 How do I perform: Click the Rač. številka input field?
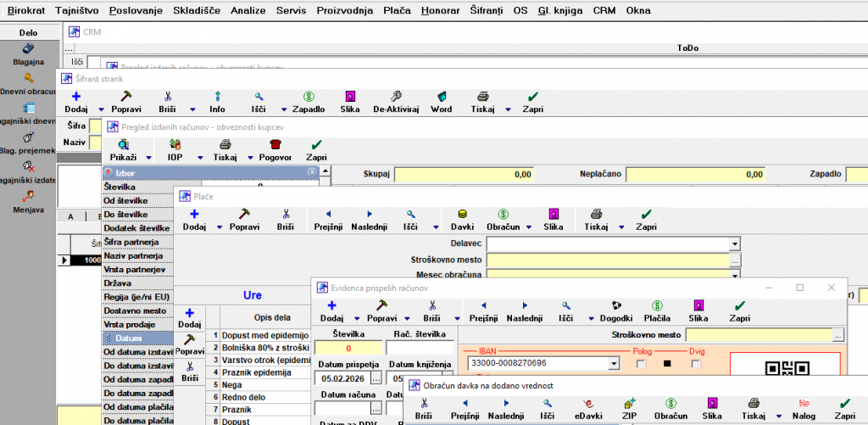419,347
